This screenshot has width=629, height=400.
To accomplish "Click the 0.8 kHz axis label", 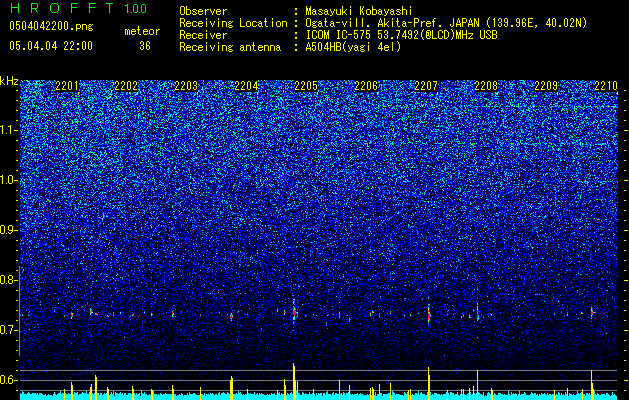I will 8,280.
